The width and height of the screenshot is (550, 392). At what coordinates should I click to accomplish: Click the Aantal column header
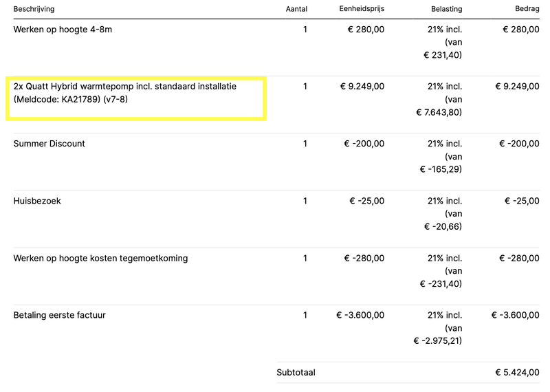[296, 9]
